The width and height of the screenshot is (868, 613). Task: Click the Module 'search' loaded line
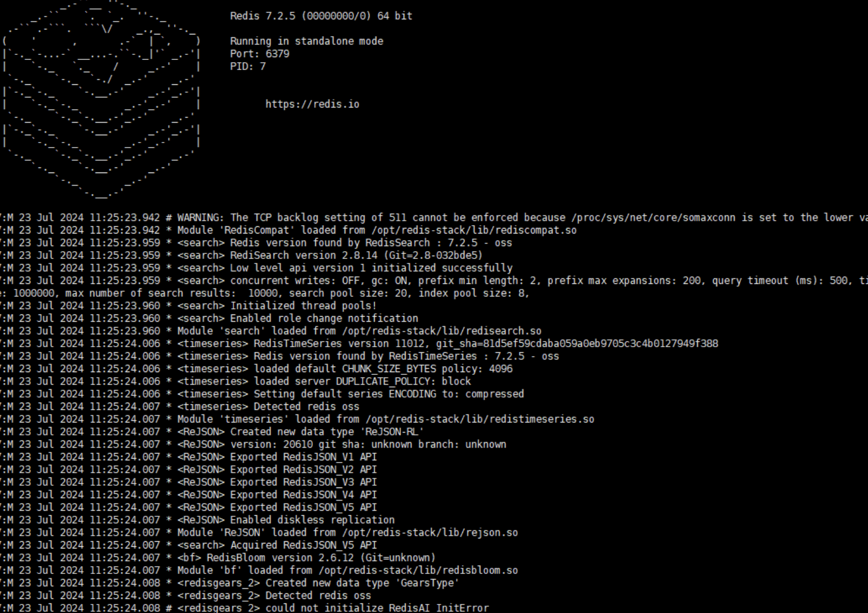coord(271,331)
